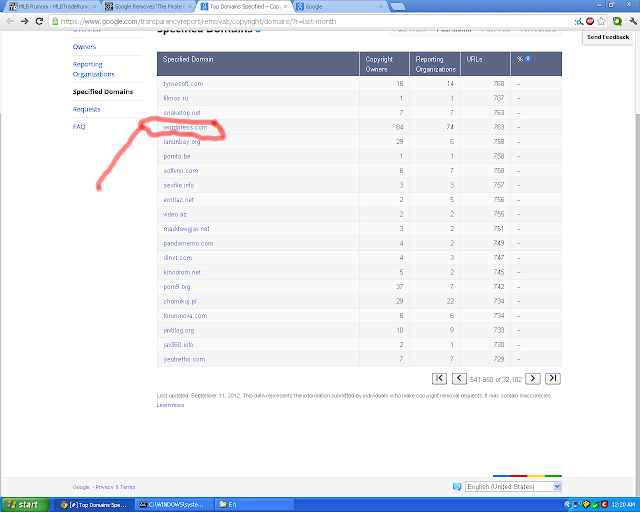The width and height of the screenshot is (640, 512).
Task: Go forward with the browser forward arrow
Action: (x=24, y=21)
